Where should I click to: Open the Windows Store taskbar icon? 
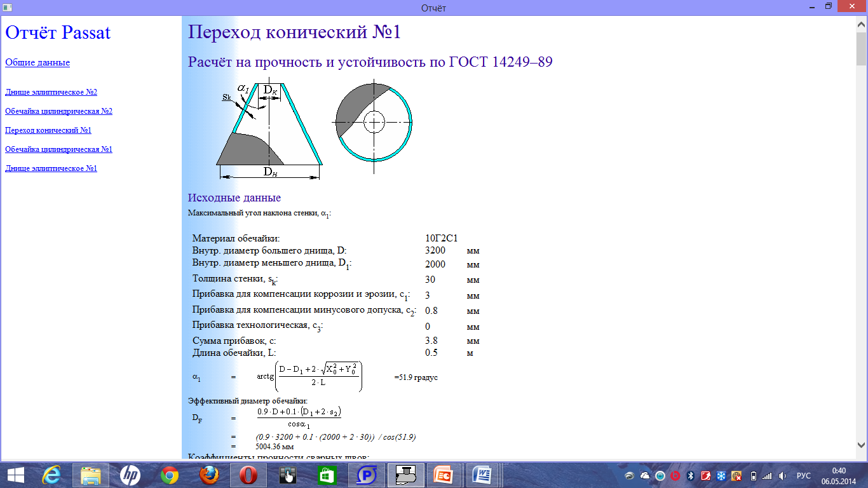point(327,475)
